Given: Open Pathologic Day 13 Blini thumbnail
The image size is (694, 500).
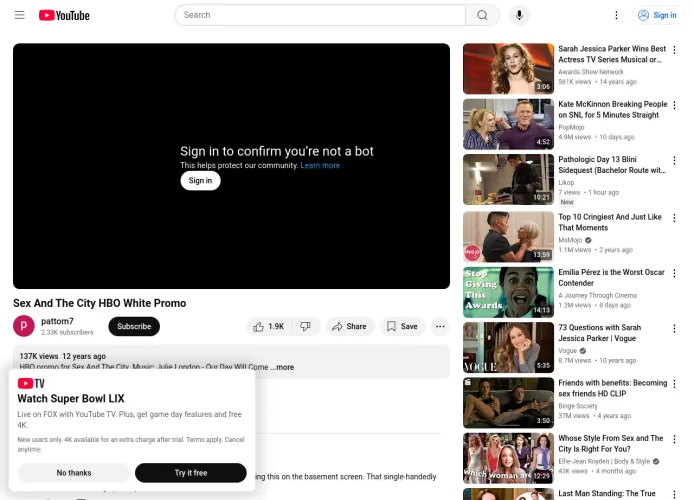Looking at the screenshot, I should click(508, 179).
